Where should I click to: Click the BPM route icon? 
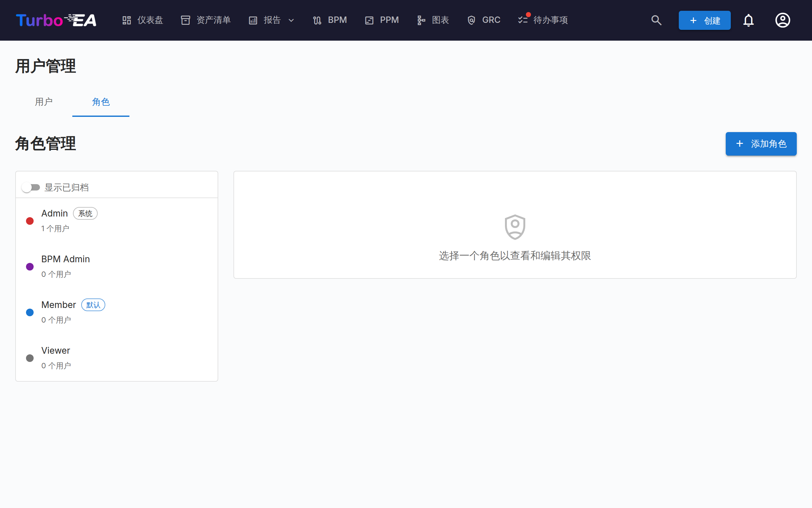[x=317, y=20]
